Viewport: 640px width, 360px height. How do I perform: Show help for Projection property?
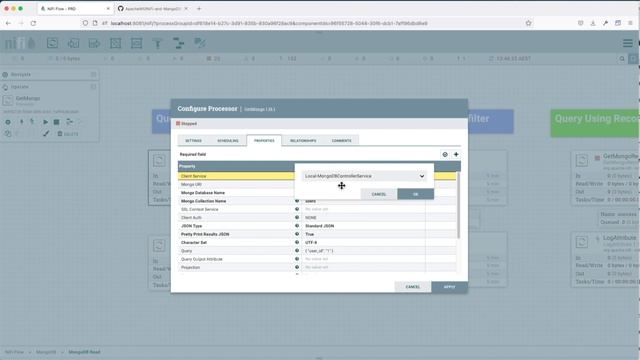[297, 267]
